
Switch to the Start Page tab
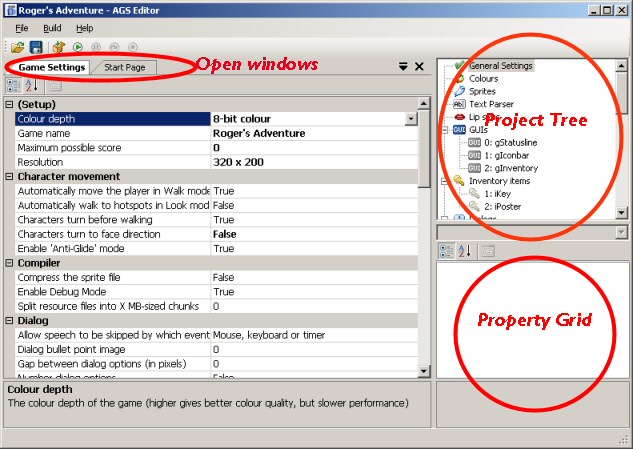[x=124, y=67]
